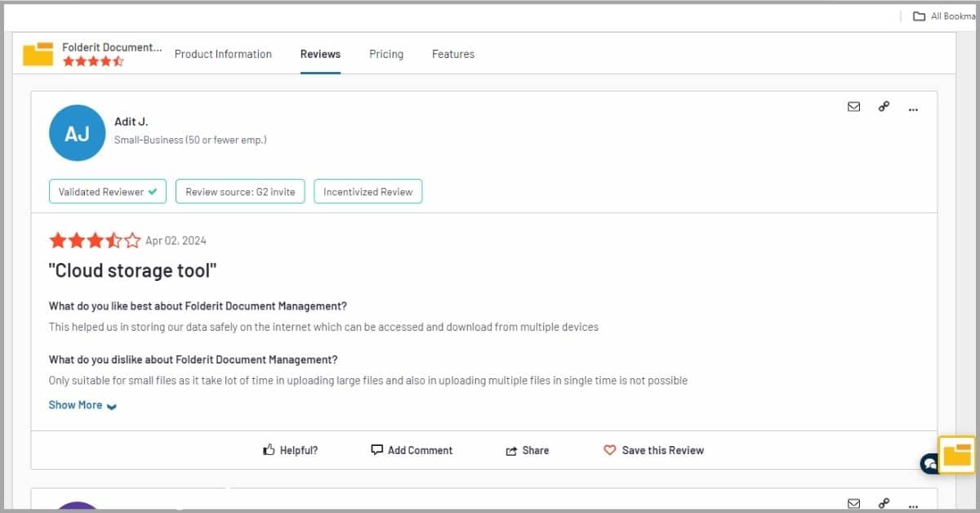The width and height of the screenshot is (980, 513).
Task: Select the Reviews tab
Action: pos(320,54)
